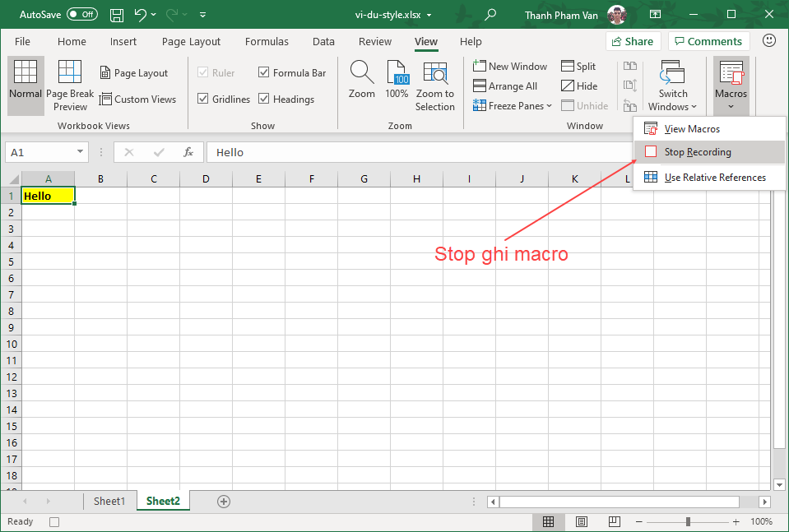Open the Data tab

point(323,42)
